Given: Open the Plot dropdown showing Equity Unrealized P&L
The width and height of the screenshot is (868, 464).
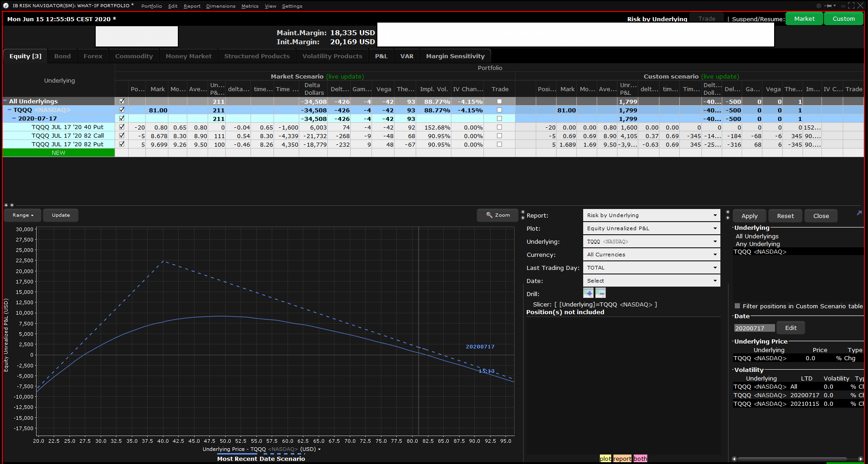Looking at the screenshot, I should point(651,228).
